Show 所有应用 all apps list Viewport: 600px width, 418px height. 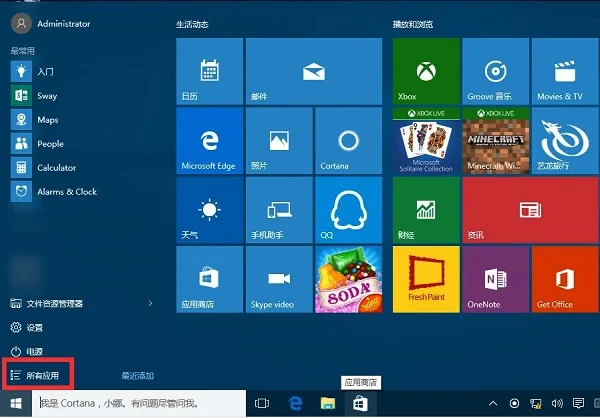coord(35,375)
